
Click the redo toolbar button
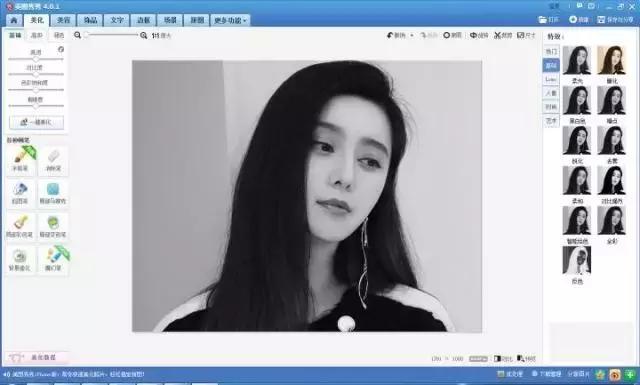429,36
